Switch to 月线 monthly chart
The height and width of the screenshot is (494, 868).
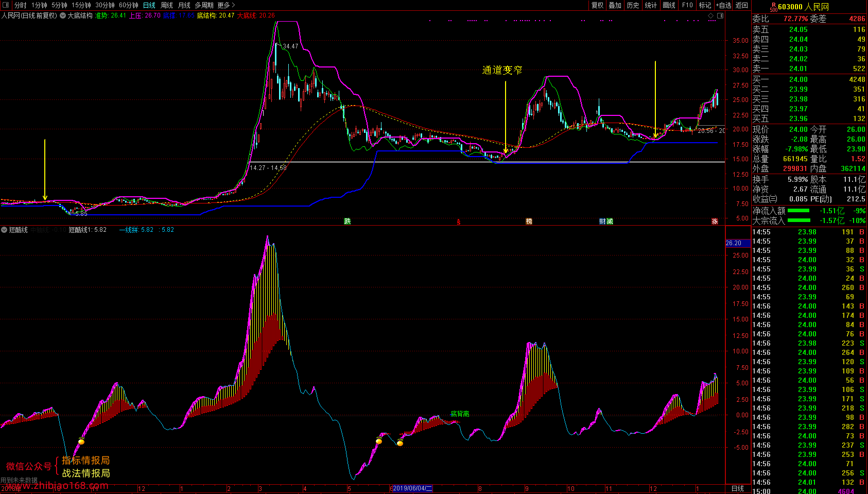pos(184,5)
